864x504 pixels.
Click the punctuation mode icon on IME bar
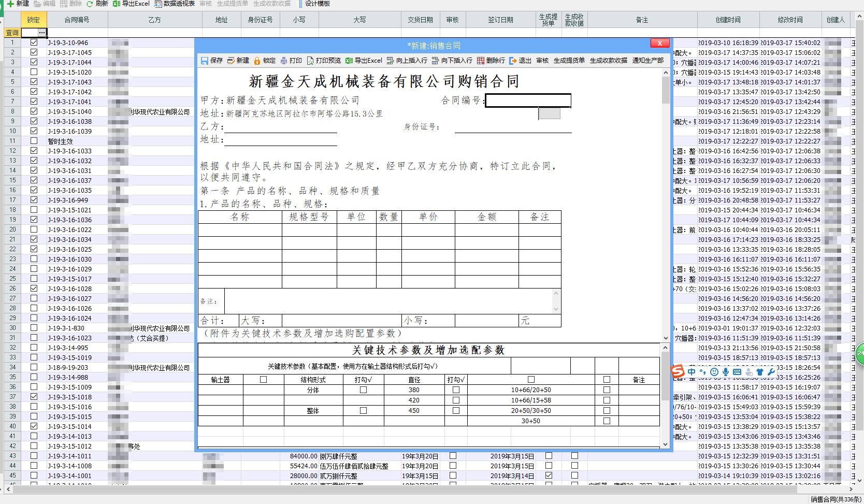[x=702, y=372]
